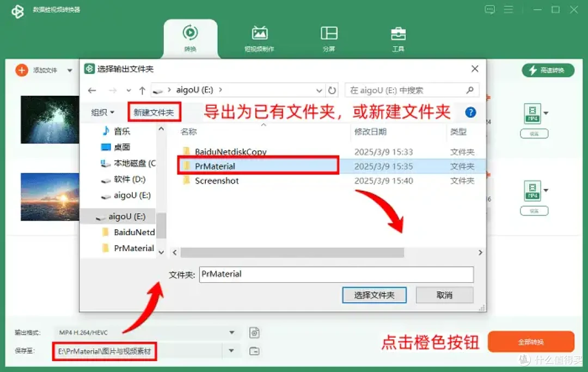Click the folder name input field

click(x=336, y=275)
